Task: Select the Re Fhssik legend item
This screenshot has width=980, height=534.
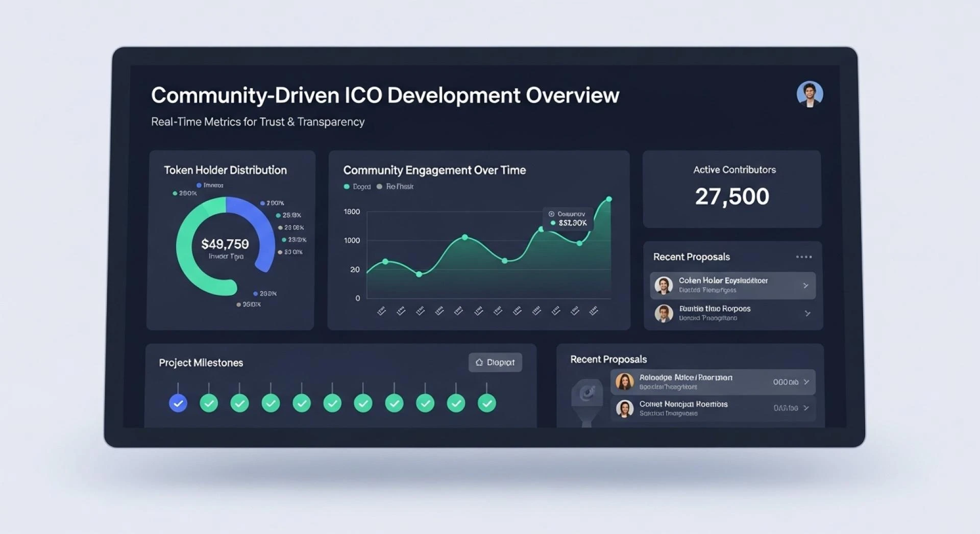Action: pos(395,187)
